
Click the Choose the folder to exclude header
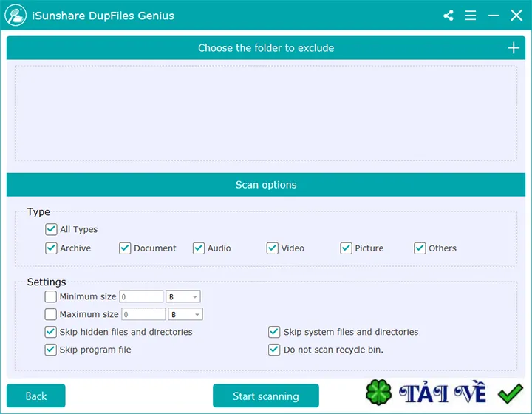[266, 48]
